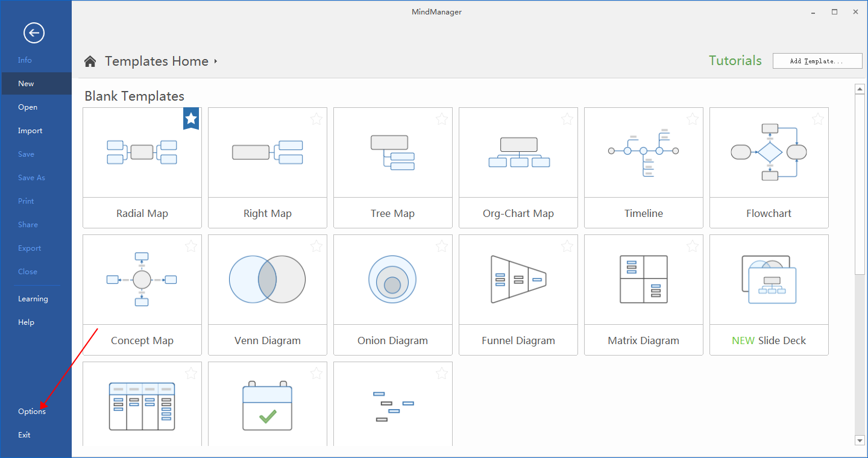Click the Add Template button
Viewport: 868px width, 458px height.
[x=817, y=60]
